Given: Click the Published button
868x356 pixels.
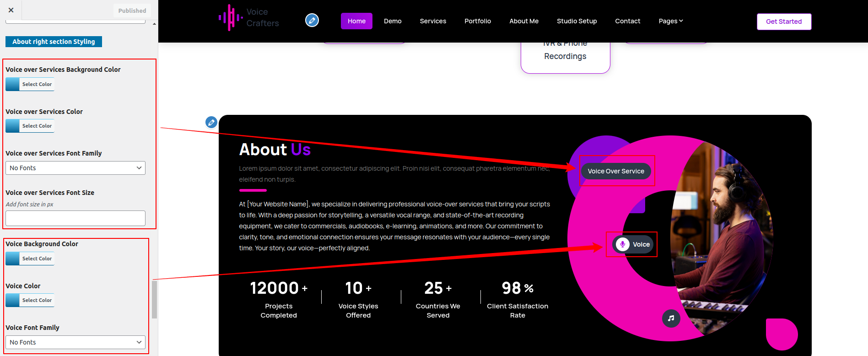Looking at the screenshot, I should tap(132, 11).
